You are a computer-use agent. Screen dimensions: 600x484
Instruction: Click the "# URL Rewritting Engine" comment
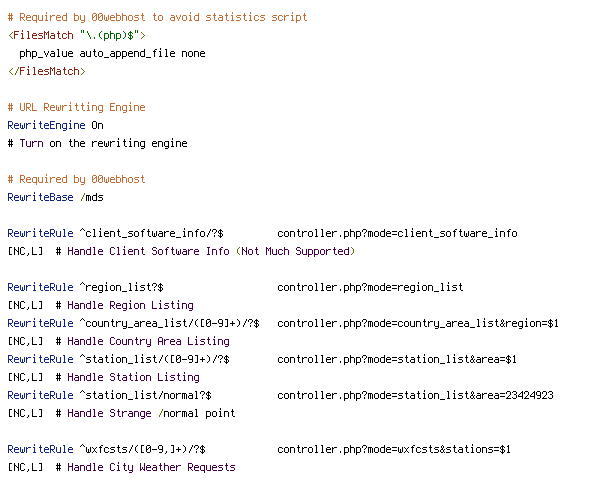click(x=77, y=107)
